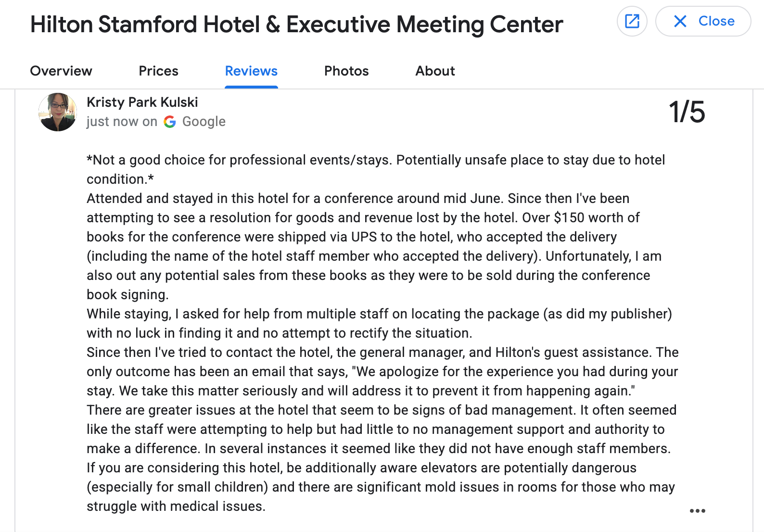Close the hotel details panel
The image size is (764, 532).
tap(703, 21)
